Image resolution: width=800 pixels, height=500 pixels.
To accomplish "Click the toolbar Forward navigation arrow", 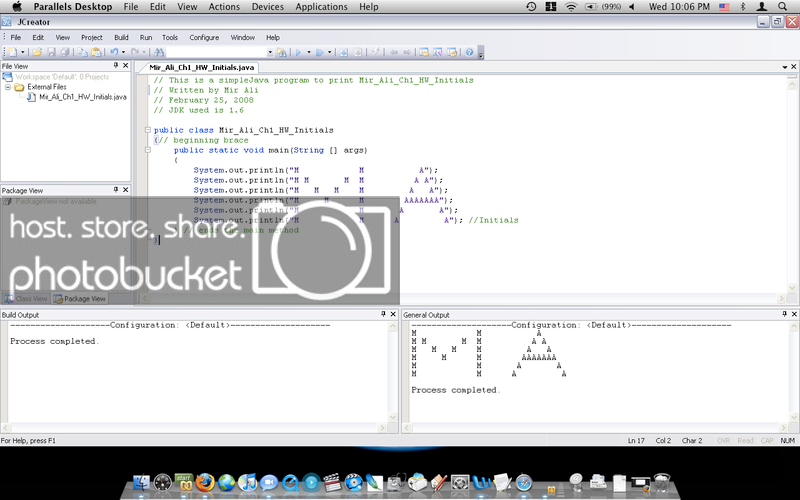I will pos(407,52).
